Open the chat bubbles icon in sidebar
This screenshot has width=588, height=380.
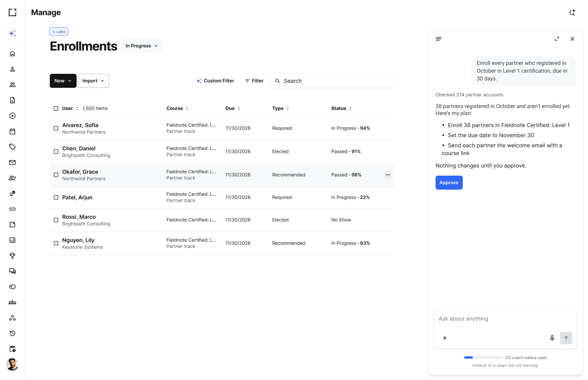12,271
